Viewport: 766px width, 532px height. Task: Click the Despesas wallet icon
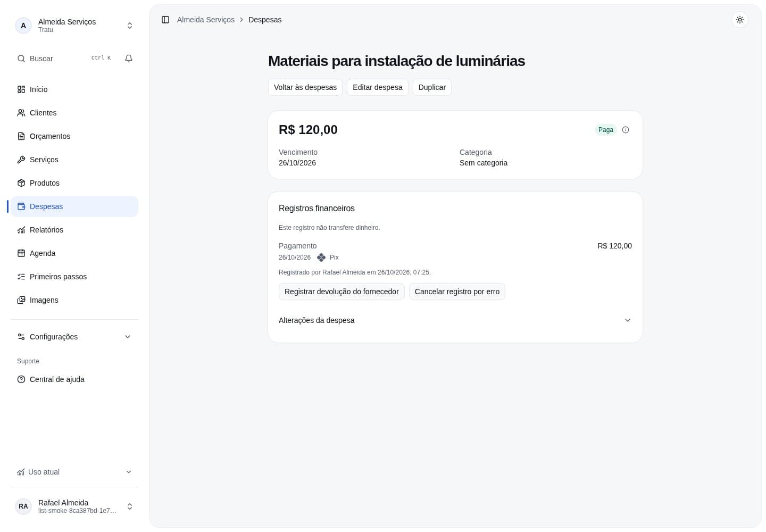tap(21, 206)
